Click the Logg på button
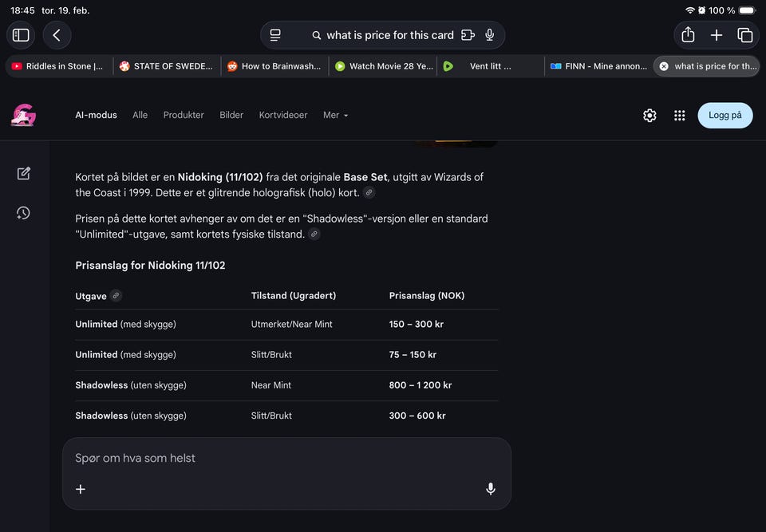Screen dimensions: 766x532 click(725, 115)
